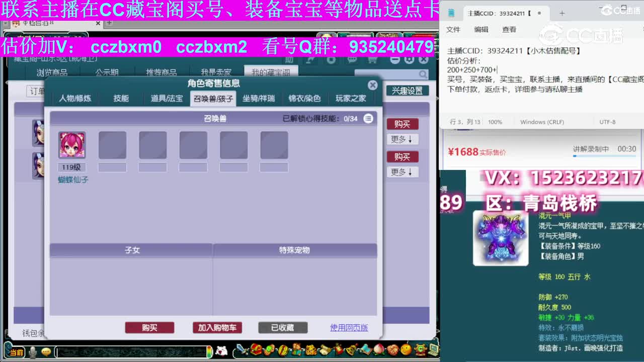
Task: Open the shopping cart icon
Action: [372, 59]
